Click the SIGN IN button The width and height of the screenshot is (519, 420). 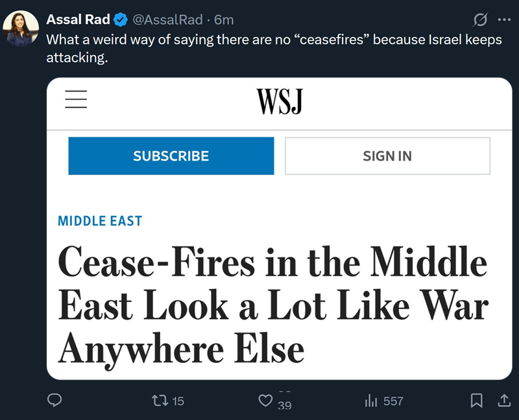pyautogui.click(x=387, y=156)
